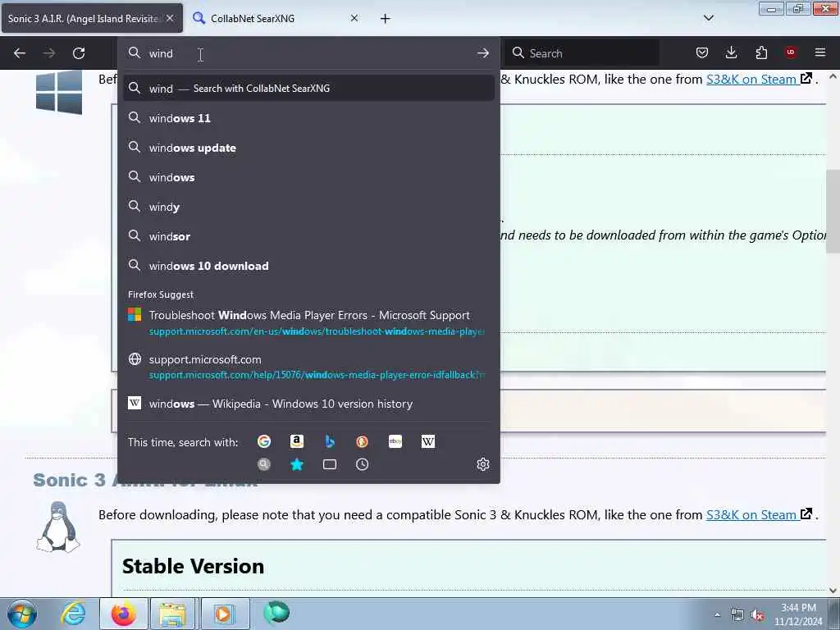Search this time with Google
This screenshot has height=630, width=840.
click(x=263, y=441)
